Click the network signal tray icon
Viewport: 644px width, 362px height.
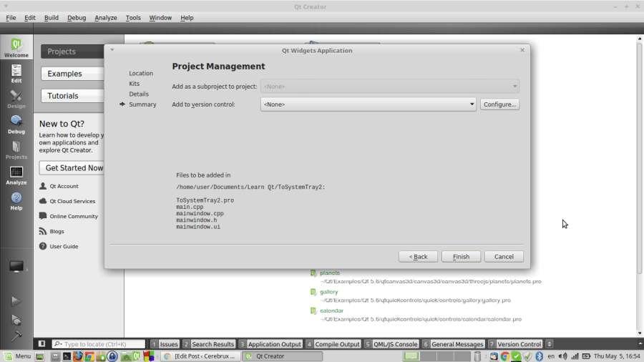575,356
